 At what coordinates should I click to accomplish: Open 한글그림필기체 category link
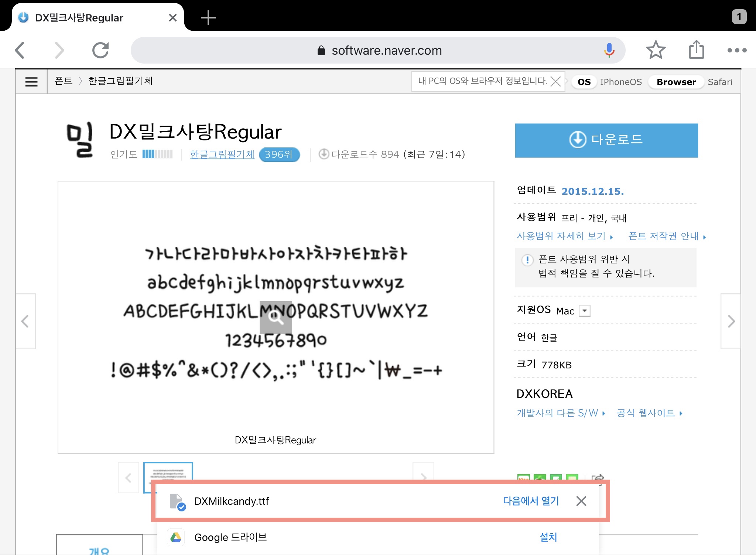pyautogui.click(x=222, y=154)
